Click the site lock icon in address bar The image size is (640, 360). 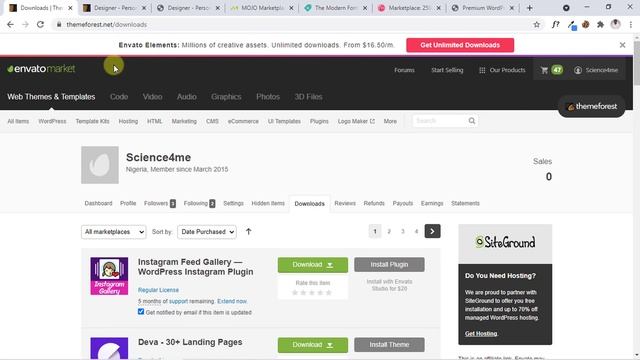pos(59,24)
